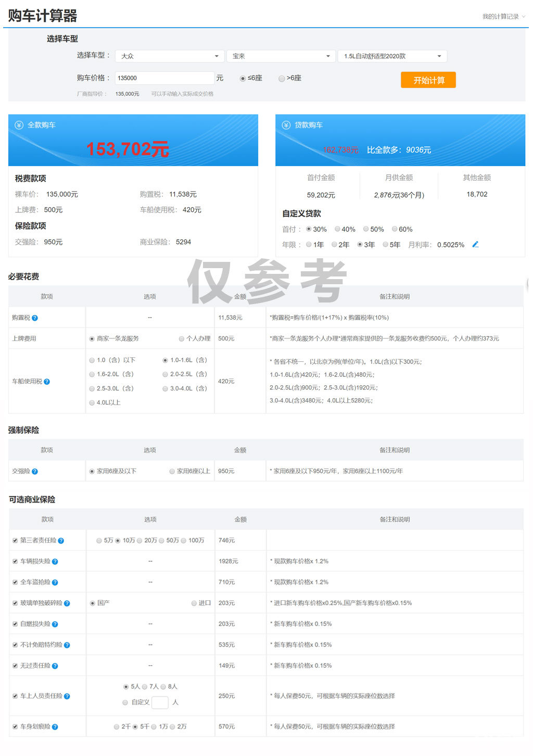Select 1年 loan term
Viewport: 533px width, 756px height.
point(309,245)
